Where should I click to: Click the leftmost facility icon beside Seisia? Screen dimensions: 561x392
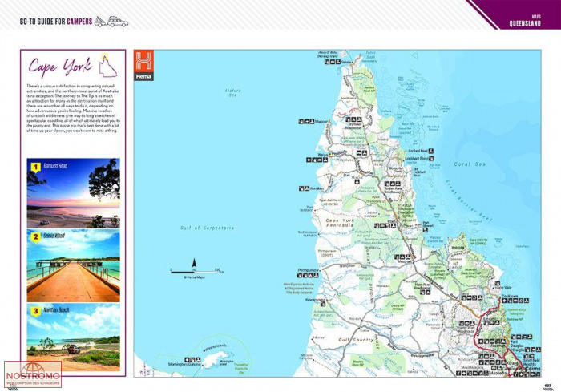click(x=327, y=62)
